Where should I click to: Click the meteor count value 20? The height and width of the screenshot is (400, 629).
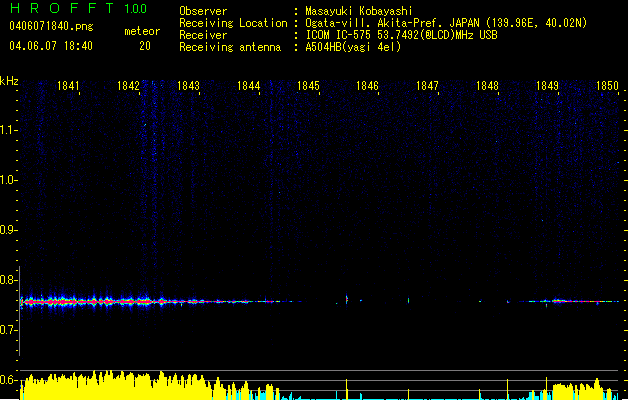point(145,46)
